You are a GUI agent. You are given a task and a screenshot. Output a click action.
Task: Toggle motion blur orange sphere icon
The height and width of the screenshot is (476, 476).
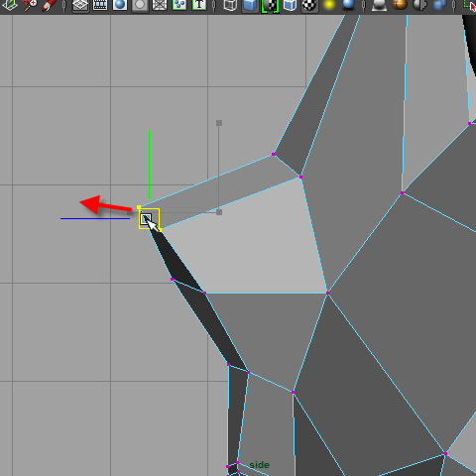tap(400, 5)
